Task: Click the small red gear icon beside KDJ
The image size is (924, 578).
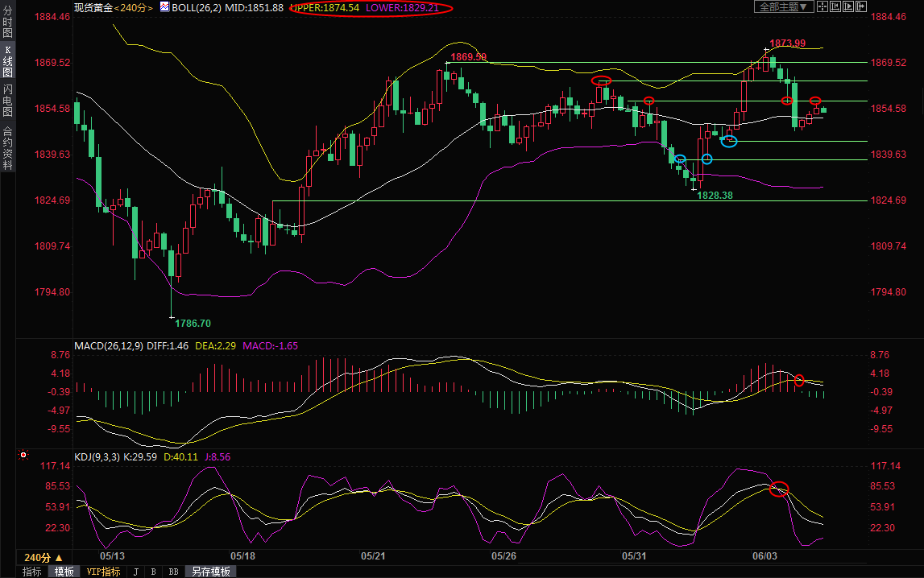Action: tap(23, 456)
